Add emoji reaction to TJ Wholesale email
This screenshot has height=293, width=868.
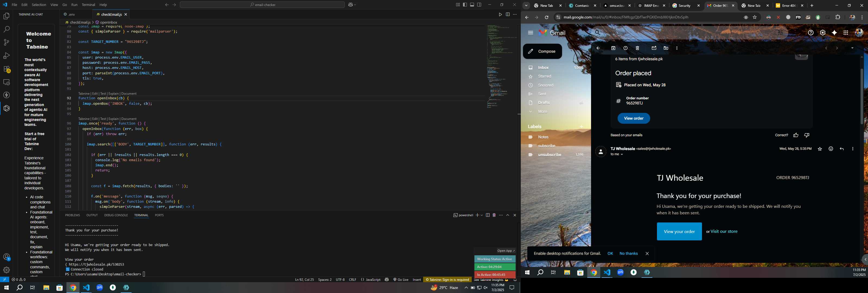pyautogui.click(x=831, y=149)
